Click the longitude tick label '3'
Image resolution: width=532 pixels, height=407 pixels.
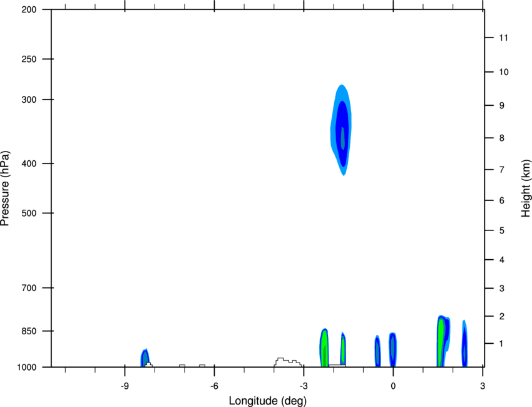point(483,386)
